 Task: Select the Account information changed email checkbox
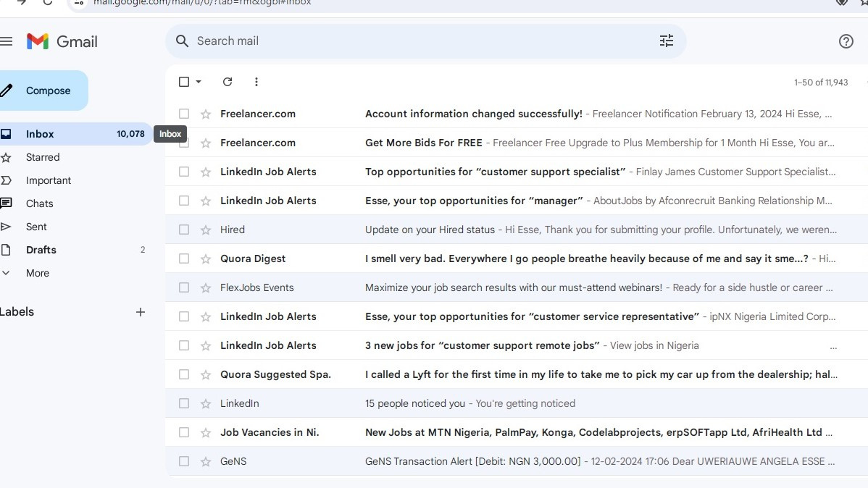click(x=184, y=114)
